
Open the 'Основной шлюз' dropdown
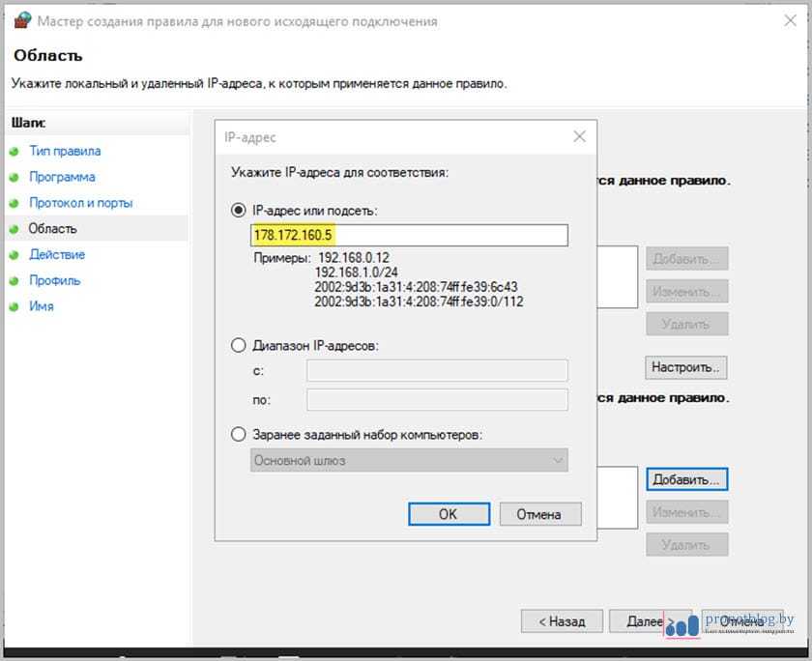coord(409,461)
